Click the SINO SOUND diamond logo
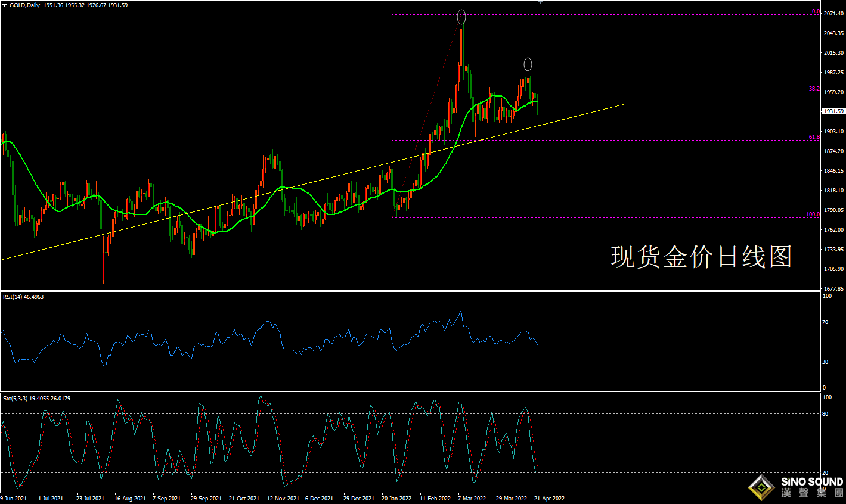Image resolution: width=846 pixels, height=504 pixels. (761, 488)
